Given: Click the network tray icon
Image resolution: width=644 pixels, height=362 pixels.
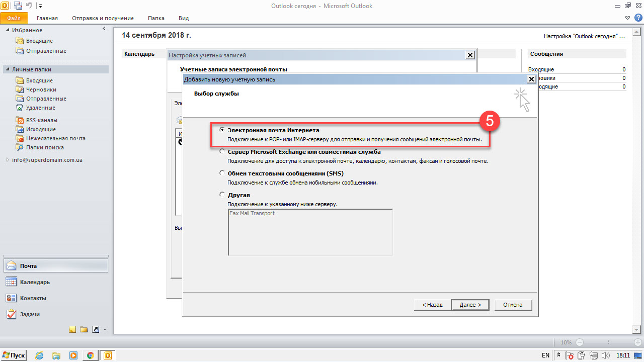Looking at the screenshot, I should click(x=593, y=356).
